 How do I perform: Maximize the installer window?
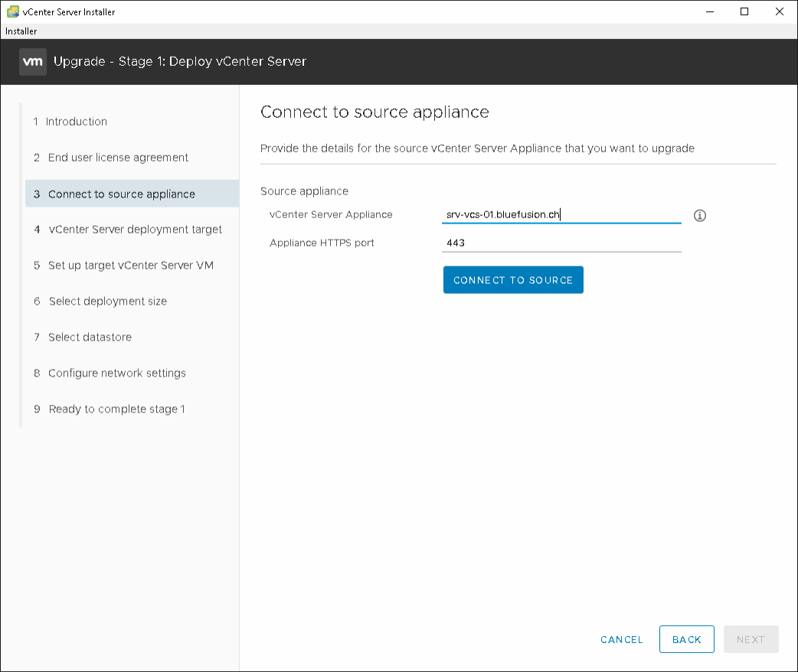(x=744, y=11)
